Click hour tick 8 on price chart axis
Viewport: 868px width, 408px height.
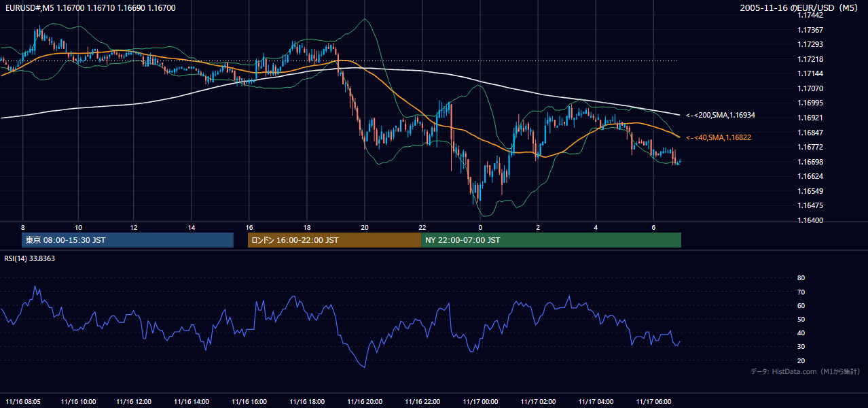point(22,227)
